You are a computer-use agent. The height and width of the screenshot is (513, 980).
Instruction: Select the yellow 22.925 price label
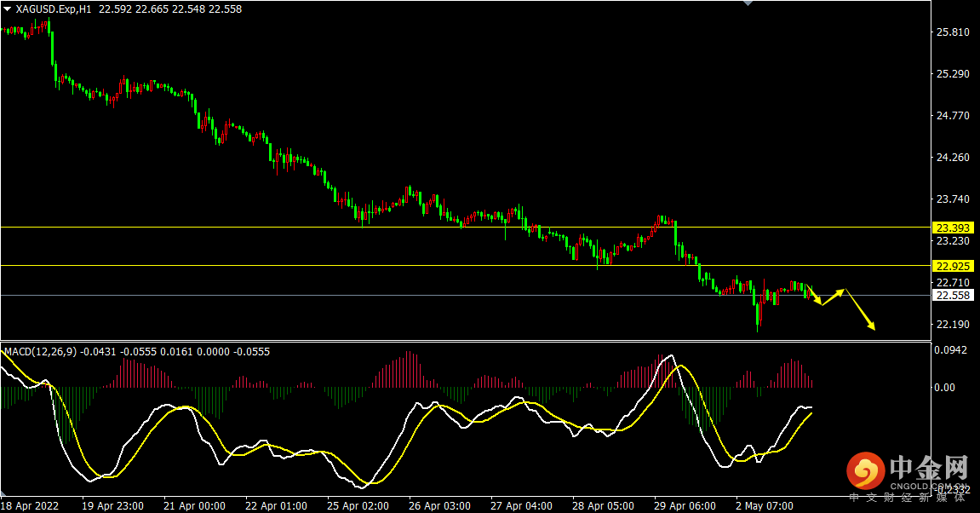[953, 266]
